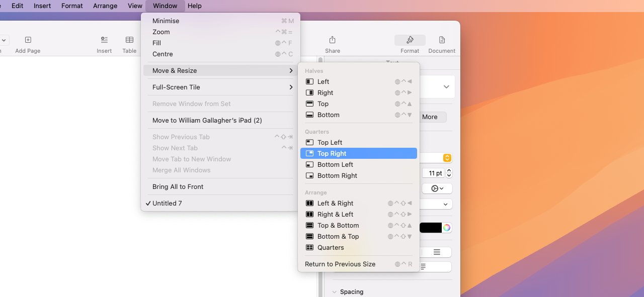
Task: Open the dropdown below the gear button
Action: click(x=436, y=204)
